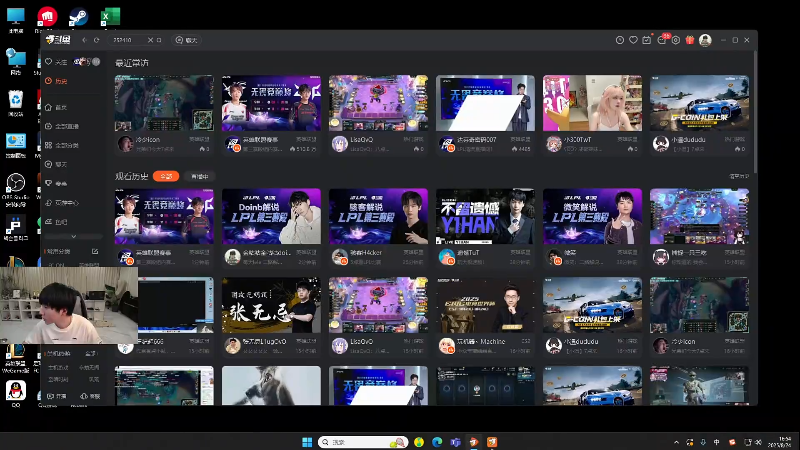Open the 鱼吧 entry in the sidebar
The image size is (800, 450).
pyautogui.click(x=56, y=222)
